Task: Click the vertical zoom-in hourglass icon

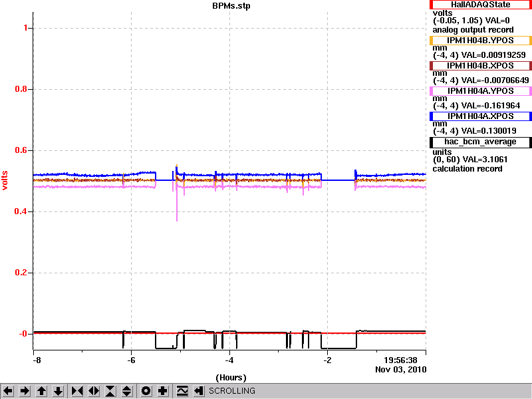Action: click(110, 391)
